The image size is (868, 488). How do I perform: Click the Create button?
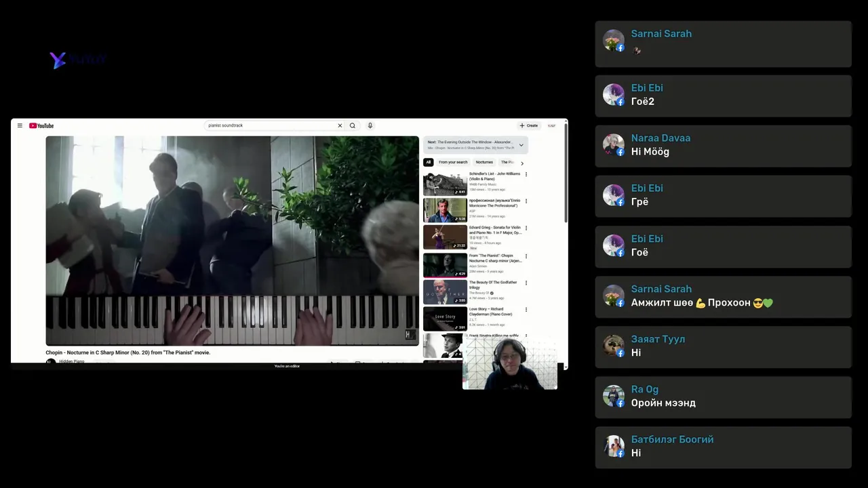click(529, 125)
